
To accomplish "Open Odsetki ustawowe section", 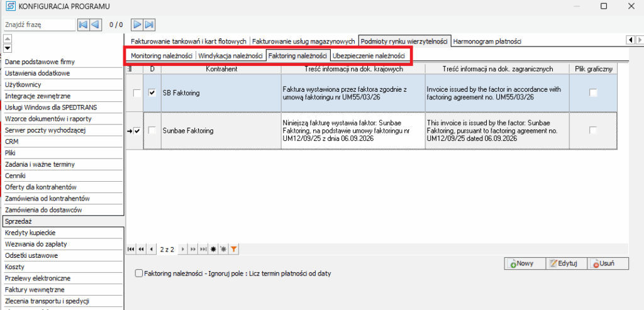I will pyautogui.click(x=63, y=255).
